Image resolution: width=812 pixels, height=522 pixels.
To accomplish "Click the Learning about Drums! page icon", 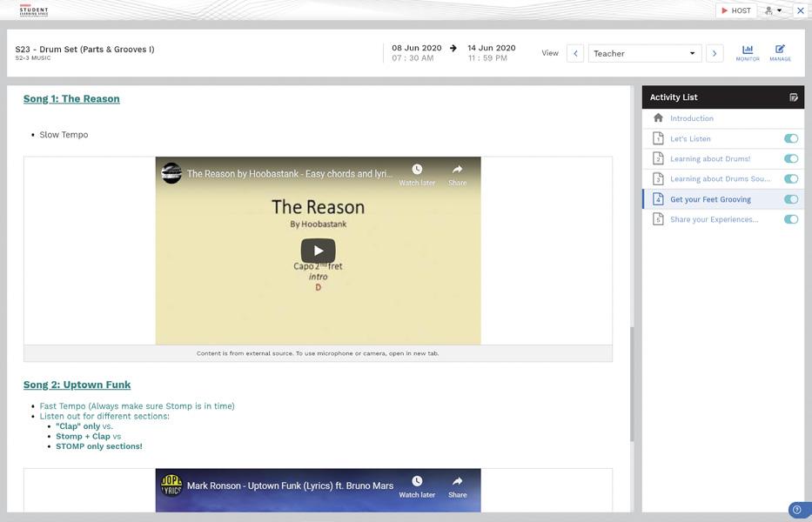I will [658, 158].
